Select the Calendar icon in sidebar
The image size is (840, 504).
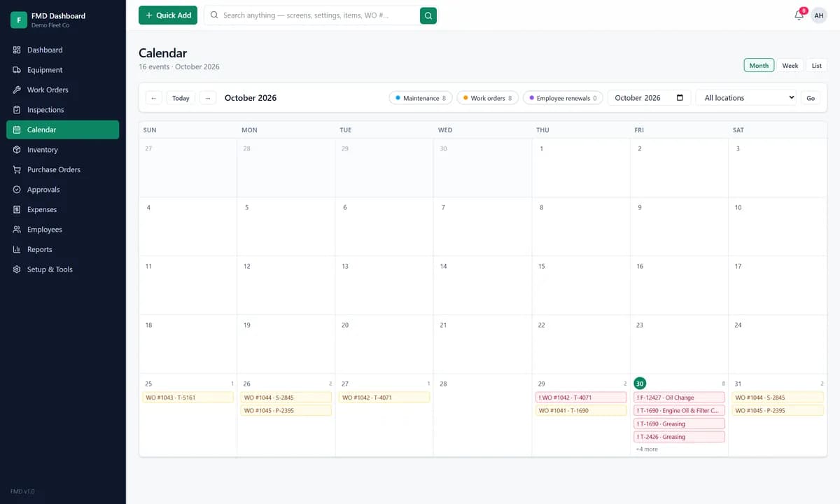pos(17,129)
